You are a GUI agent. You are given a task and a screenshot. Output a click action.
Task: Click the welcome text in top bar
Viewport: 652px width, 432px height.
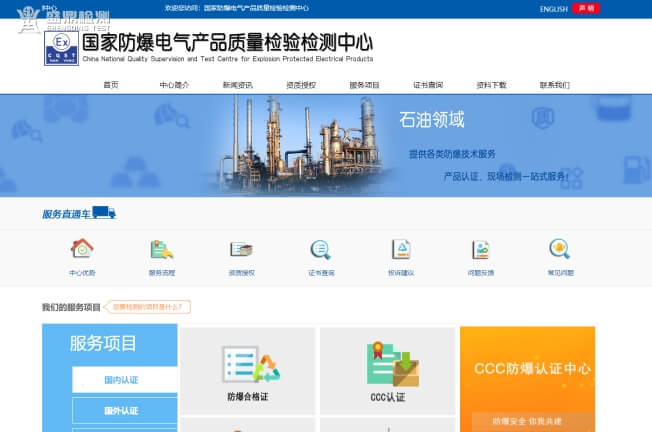pos(237,8)
